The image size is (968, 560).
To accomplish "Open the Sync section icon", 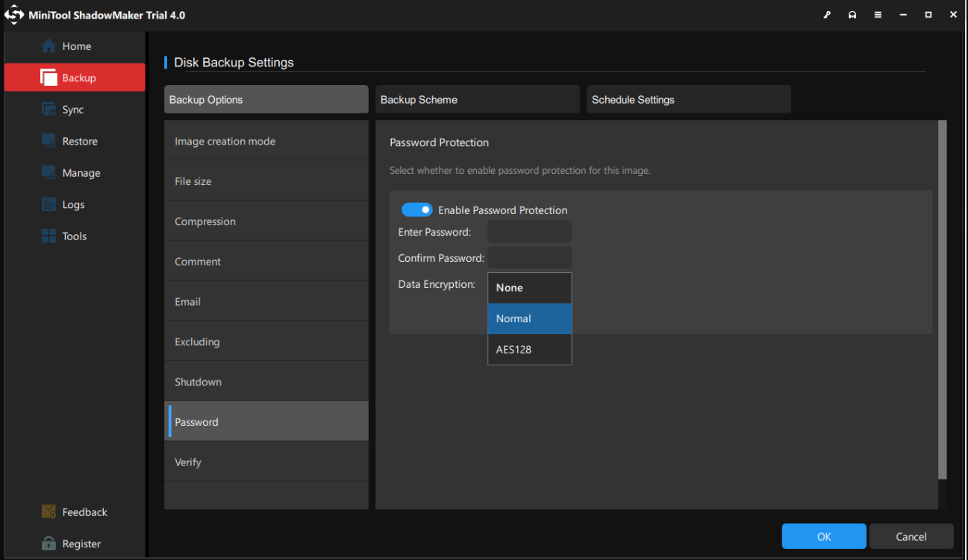I will point(49,110).
